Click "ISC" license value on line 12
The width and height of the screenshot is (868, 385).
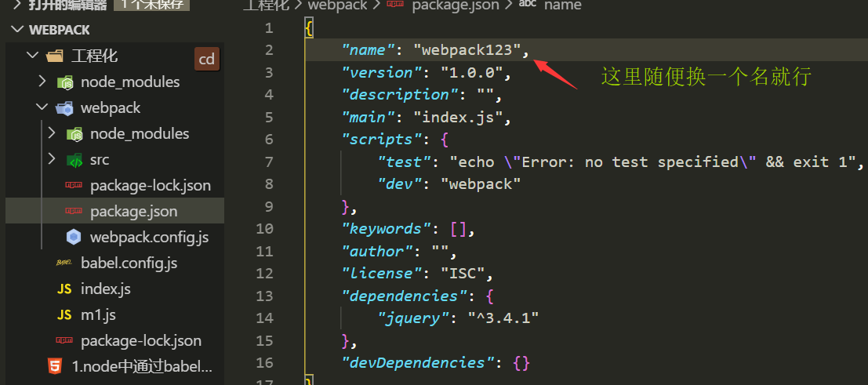point(463,273)
